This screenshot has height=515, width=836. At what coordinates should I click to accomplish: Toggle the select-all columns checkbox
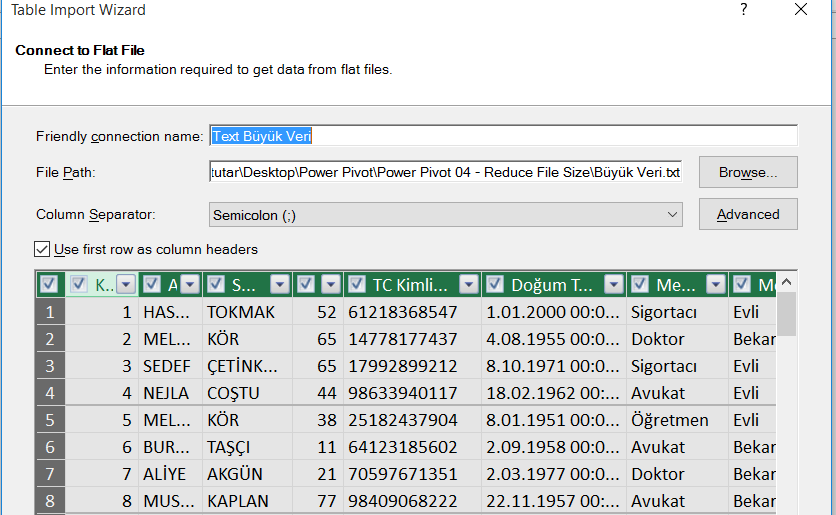click(x=48, y=285)
